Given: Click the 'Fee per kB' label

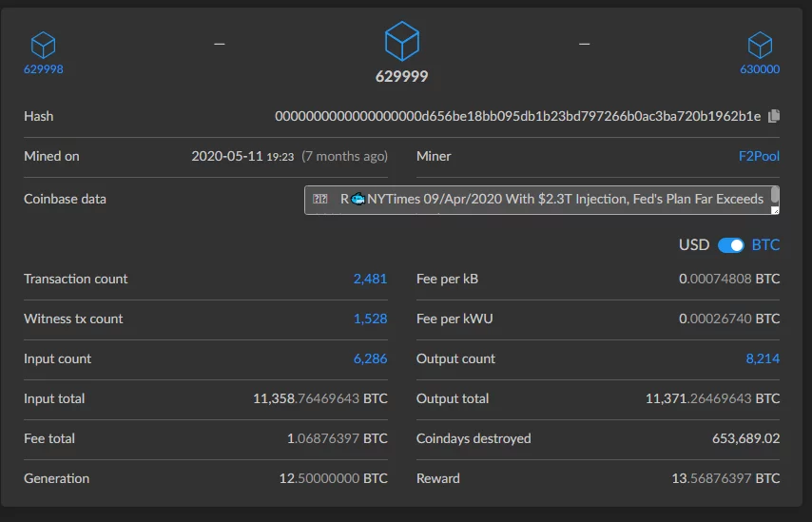Looking at the screenshot, I should [x=447, y=280].
